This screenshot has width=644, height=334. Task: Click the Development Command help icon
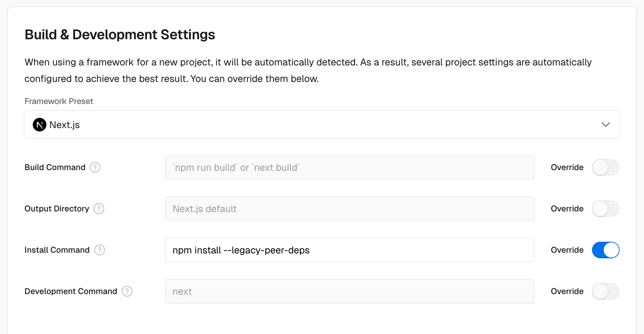tap(127, 291)
